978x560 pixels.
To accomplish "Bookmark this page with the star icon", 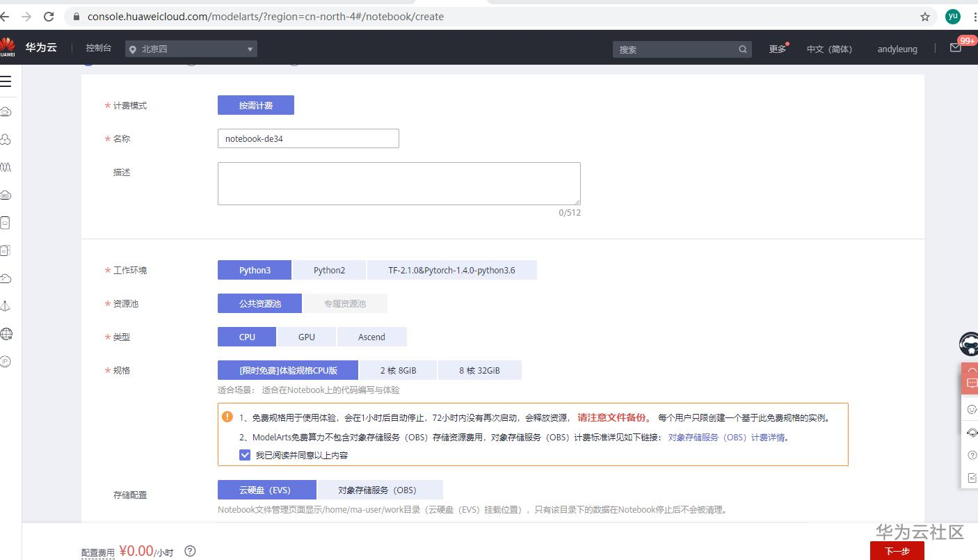I will click(x=925, y=17).
